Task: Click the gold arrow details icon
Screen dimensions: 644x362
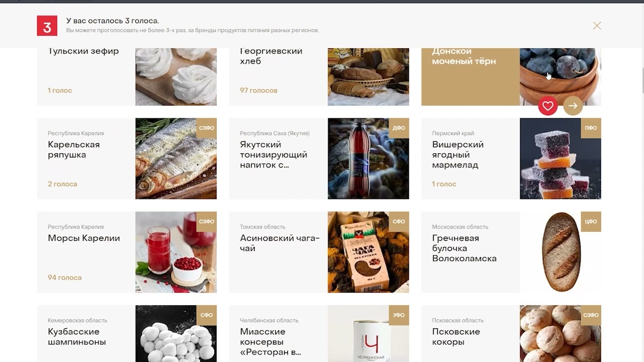Action: pos(573,106)
